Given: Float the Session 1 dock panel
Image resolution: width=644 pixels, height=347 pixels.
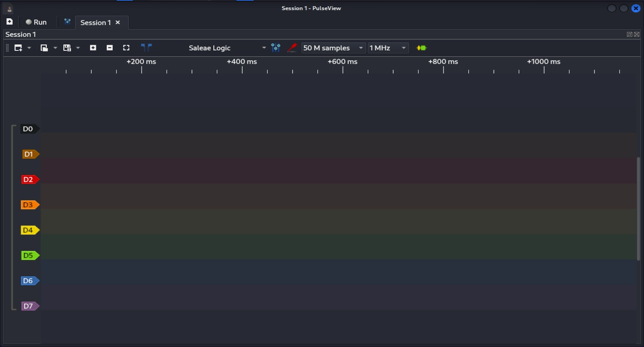Looking at the screenshot, I should (630, 35).
